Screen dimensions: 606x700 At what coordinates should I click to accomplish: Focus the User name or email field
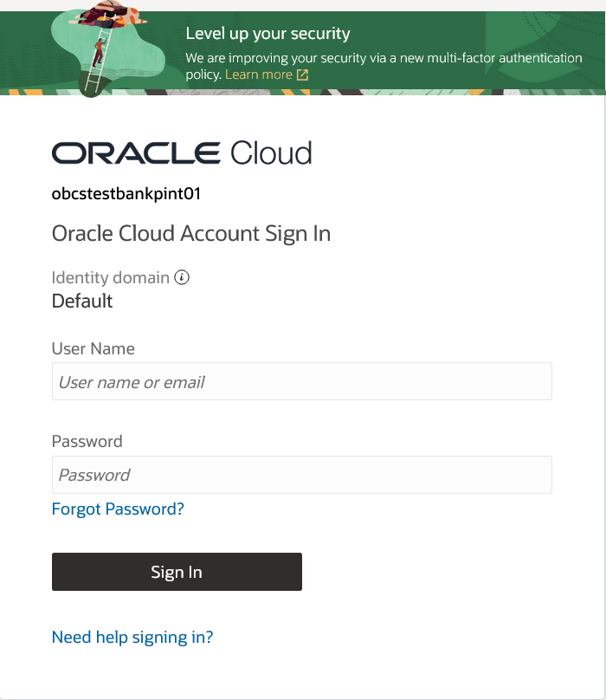coord(302,382)
